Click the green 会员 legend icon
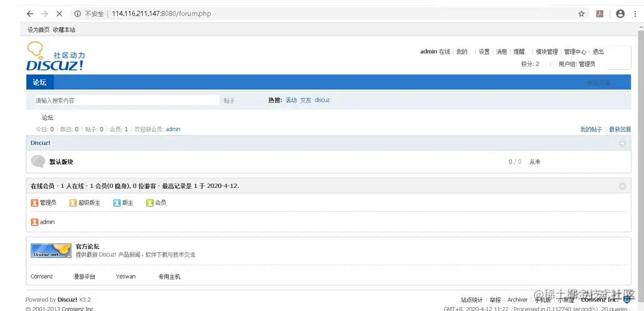 [x=150, y=203]
